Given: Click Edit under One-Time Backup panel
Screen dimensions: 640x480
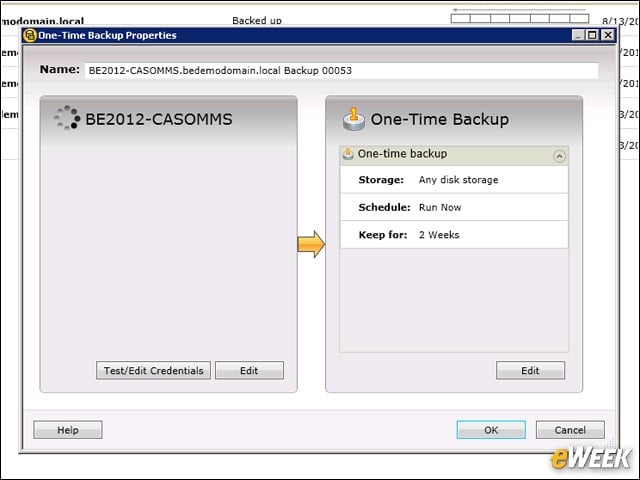Looking at the screenshot, I should tap(530, 370).
